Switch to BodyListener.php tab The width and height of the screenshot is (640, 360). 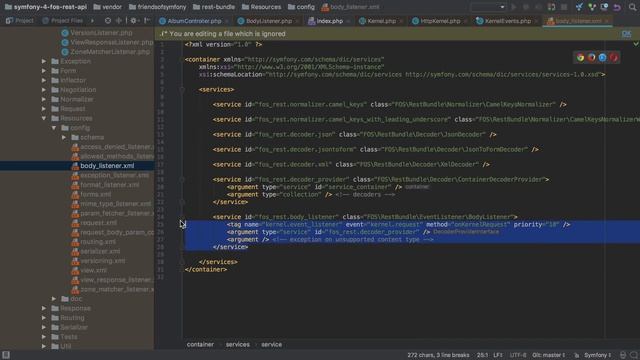(269, 21)
